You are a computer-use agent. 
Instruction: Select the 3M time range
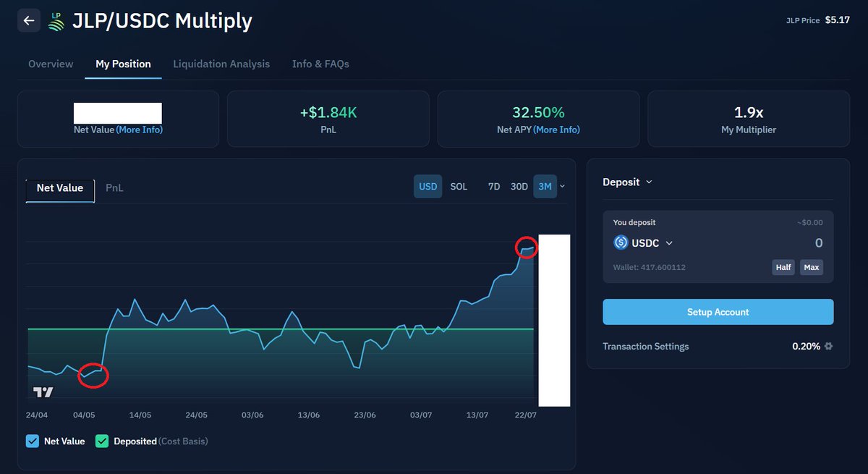545,187
